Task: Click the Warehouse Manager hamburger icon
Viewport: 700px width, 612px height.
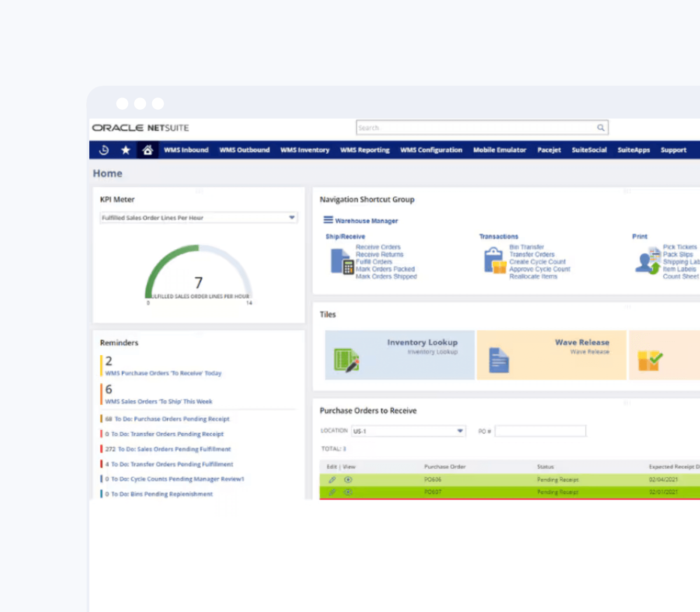Action: coord(328,220)
